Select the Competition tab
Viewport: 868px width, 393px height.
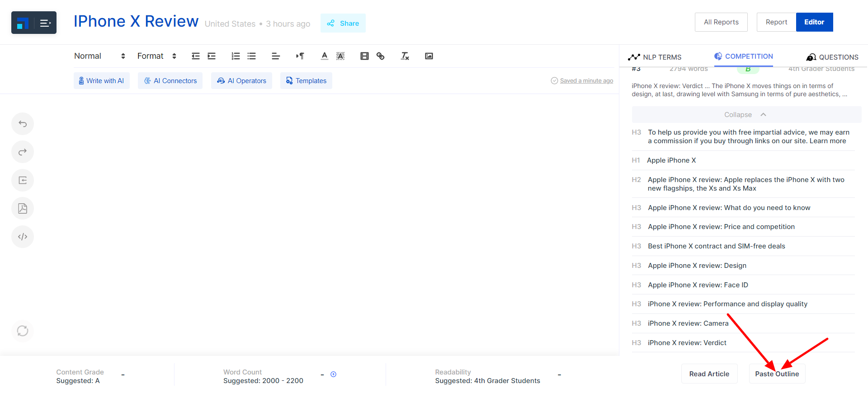744,56
